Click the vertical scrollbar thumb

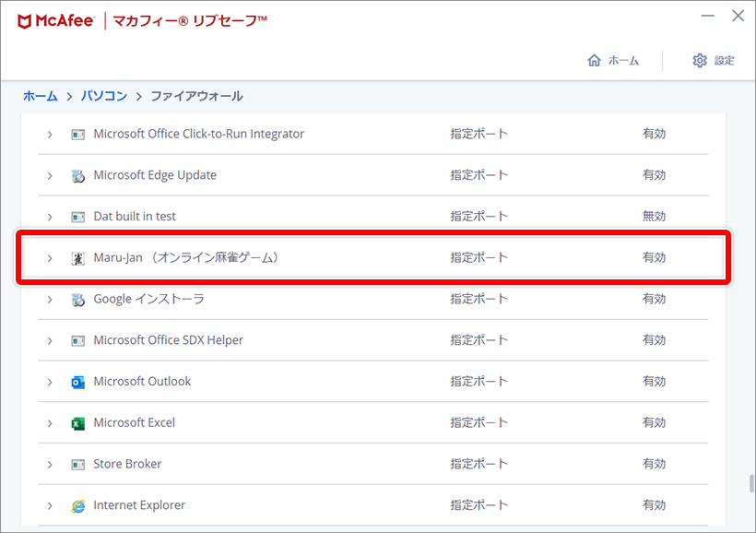coord(750,484)
